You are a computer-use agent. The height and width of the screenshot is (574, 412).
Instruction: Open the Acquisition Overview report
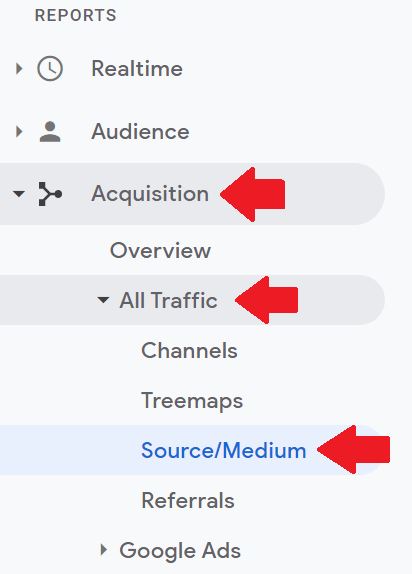(160, 251)
